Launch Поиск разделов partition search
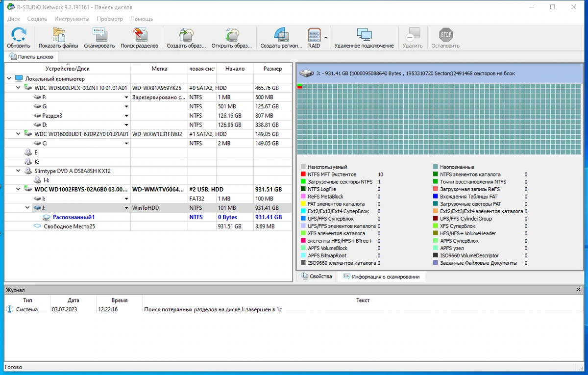The height and width of the screenshot is (375, 588). pyautogui.click(x=140, y=35)
